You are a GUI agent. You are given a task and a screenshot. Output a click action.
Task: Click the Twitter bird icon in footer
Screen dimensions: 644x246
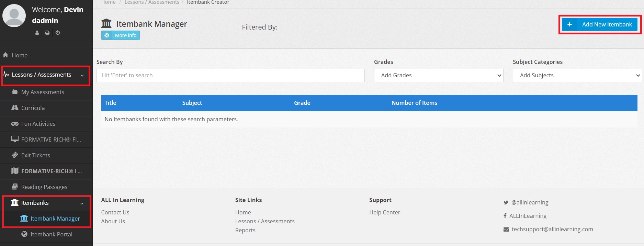pos(506,202)
